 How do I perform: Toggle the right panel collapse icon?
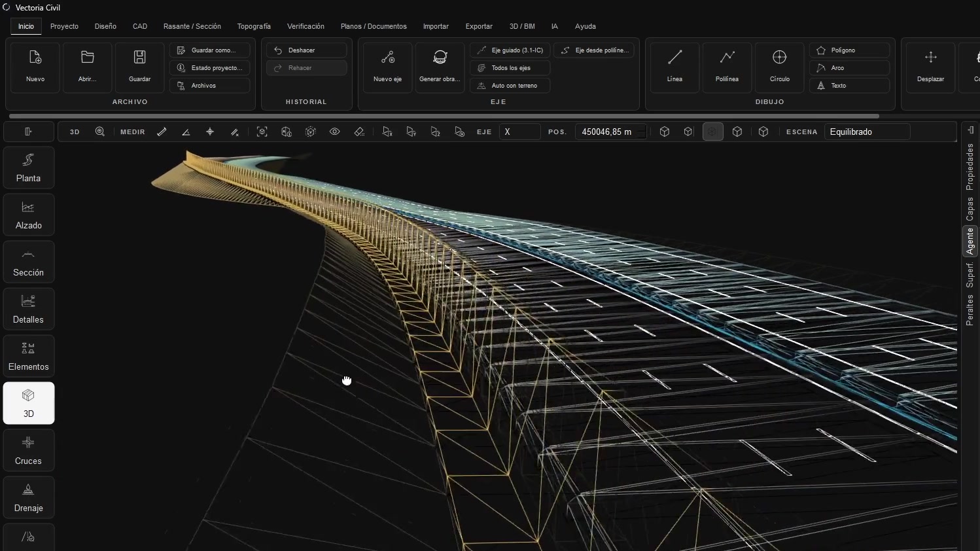point(970,130)
